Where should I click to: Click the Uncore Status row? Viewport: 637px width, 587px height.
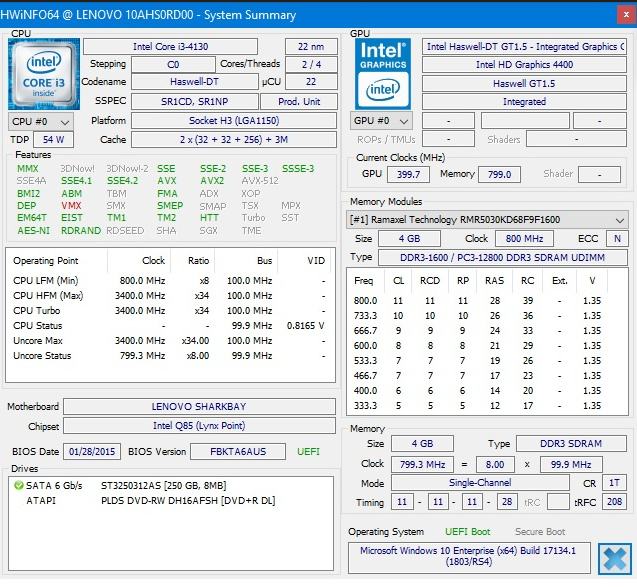(170, 356)
